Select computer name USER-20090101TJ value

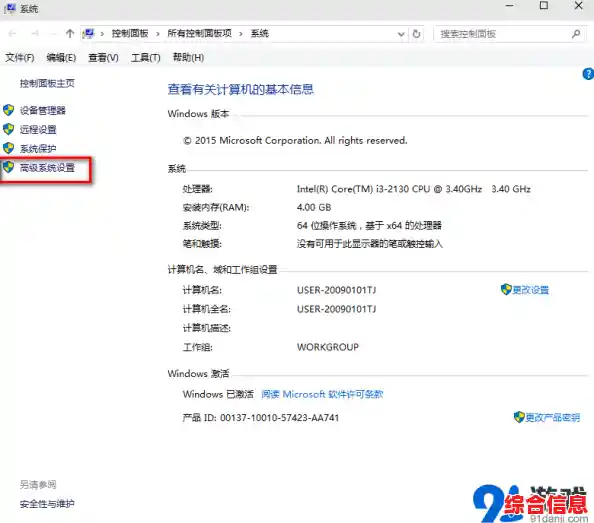(336, 290)
